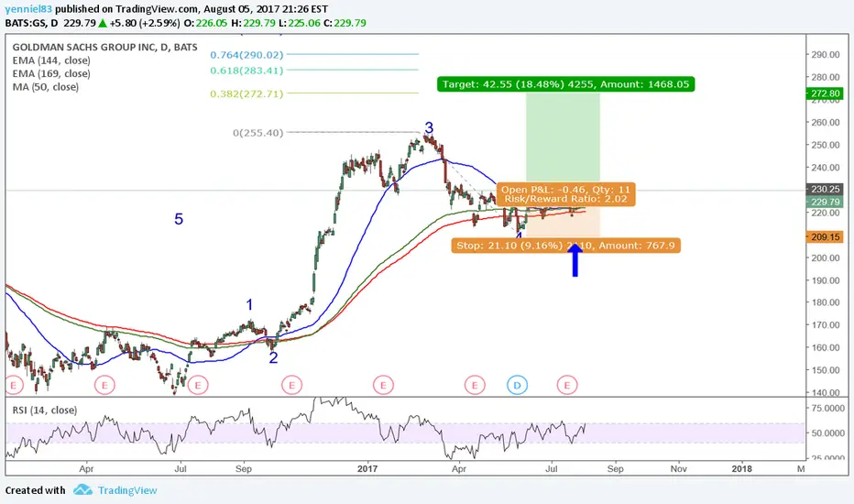Click the Nov label on the time axis
The image size is (854, 504).
(x=679, y=468)
